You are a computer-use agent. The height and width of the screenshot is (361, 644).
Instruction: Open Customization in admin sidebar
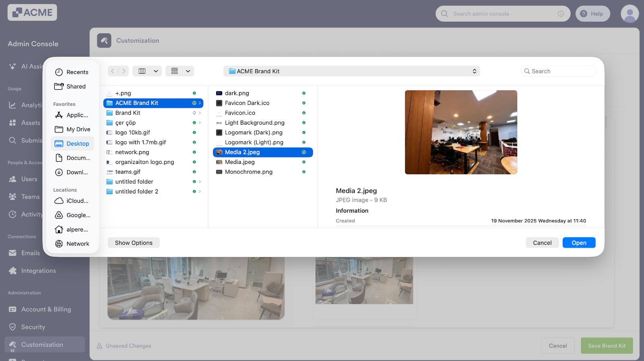(x=45, y=345)
